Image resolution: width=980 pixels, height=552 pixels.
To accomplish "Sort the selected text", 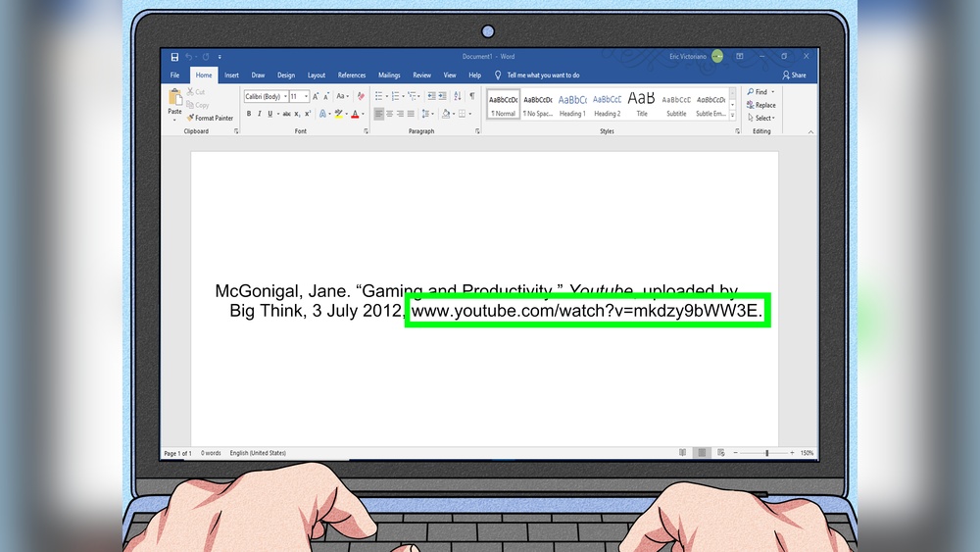I will (458, 96).
